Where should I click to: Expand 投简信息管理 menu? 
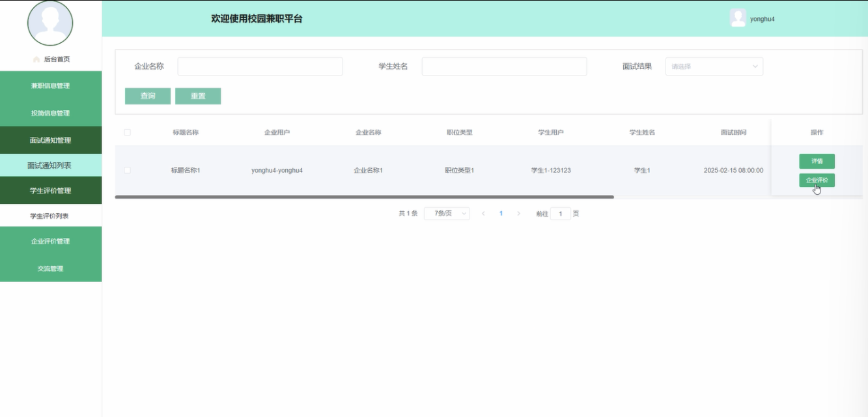pyautogui.click(x=51, y=113)
